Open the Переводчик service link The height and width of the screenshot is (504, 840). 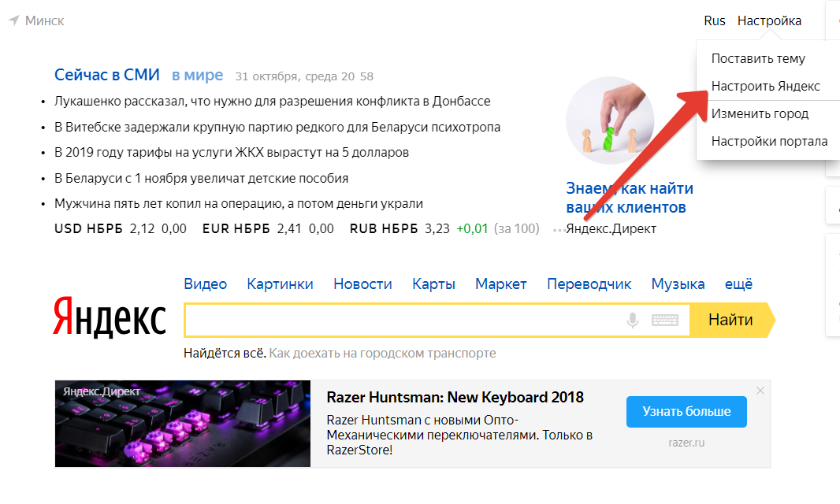pyautogui.click(x=589, y=283)
